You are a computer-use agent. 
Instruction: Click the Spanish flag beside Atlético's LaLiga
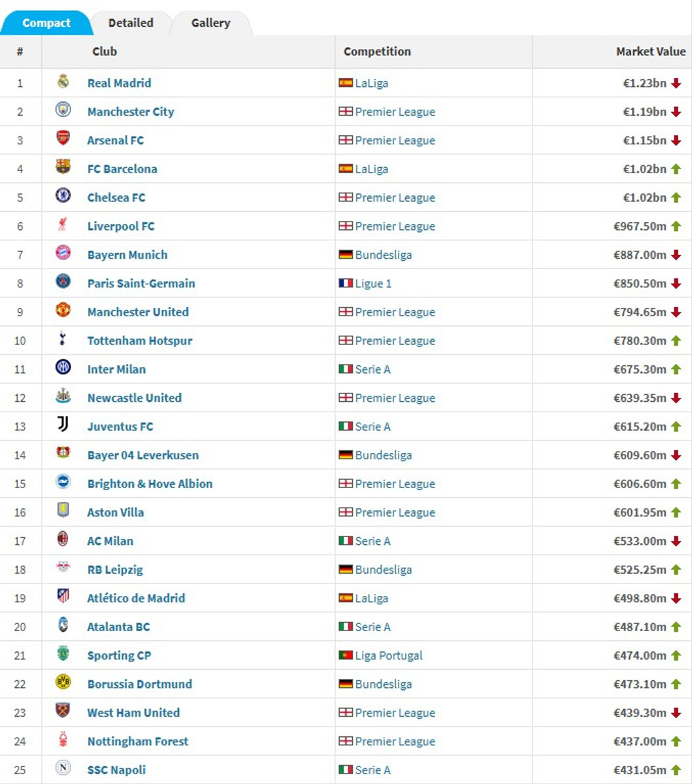346,598
